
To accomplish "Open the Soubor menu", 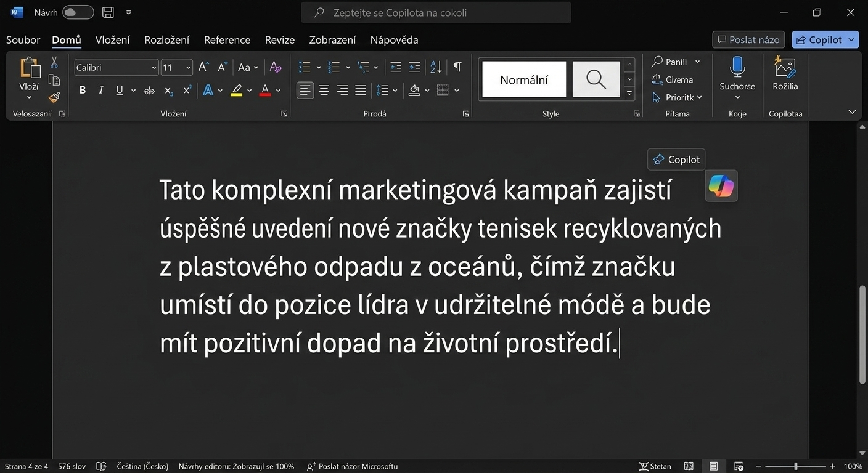I will tap(23, 40).
